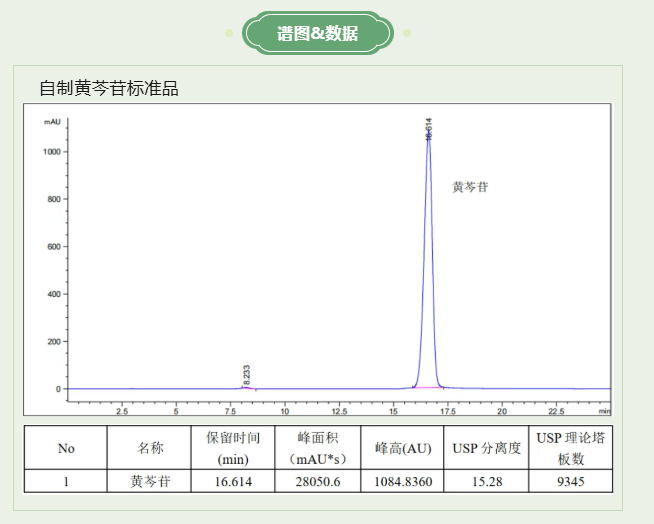
Task: Click the 黄芩苷 annotation beside the main peak
Action: (x=470, y=187)
